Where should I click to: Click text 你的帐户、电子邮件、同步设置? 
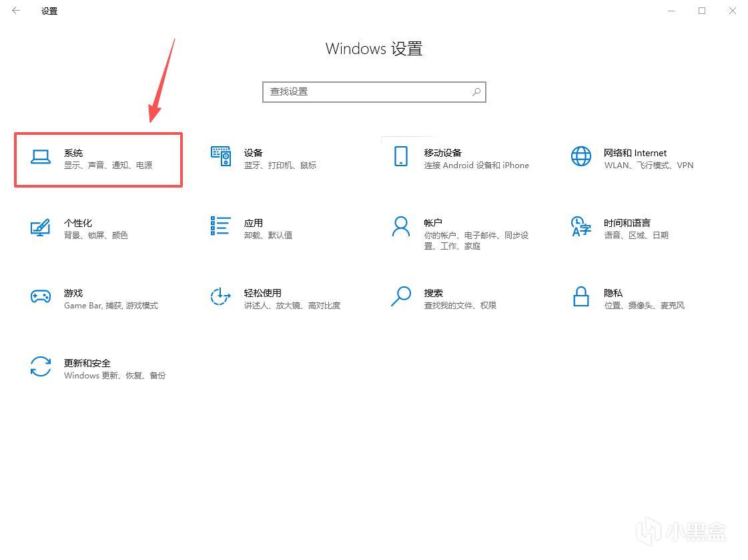click(x=476, y=240)
